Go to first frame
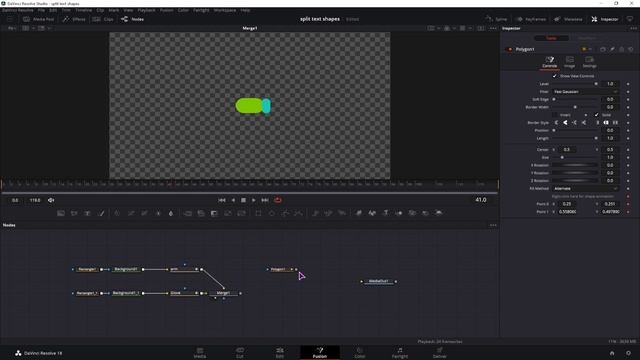 (222, 200)
